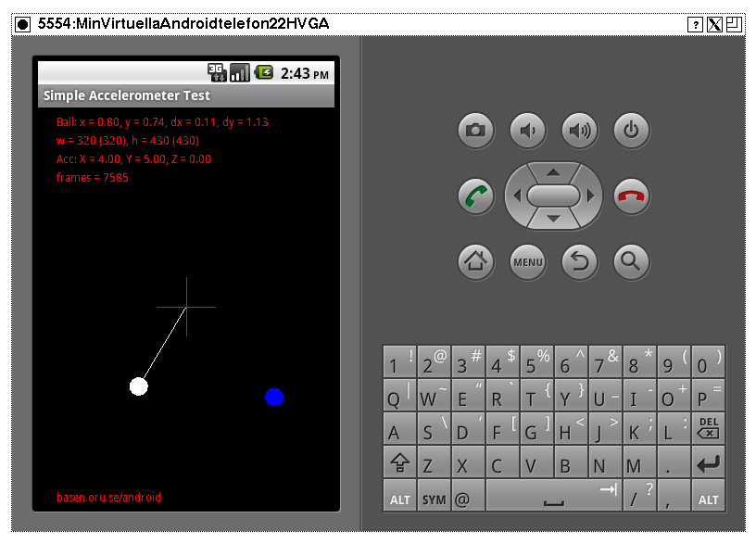
Task: Click the 3G data status icon
Action: pos(217,72)
